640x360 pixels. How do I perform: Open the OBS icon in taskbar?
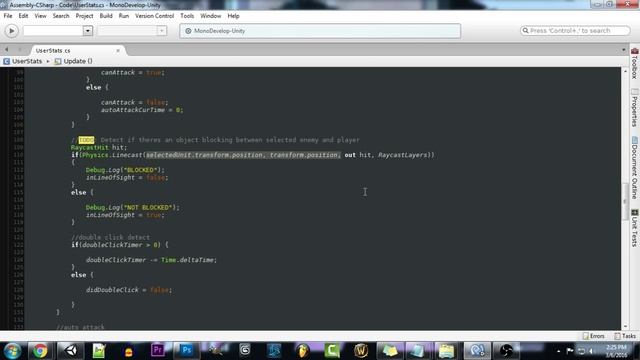click(x=506, y=351)
